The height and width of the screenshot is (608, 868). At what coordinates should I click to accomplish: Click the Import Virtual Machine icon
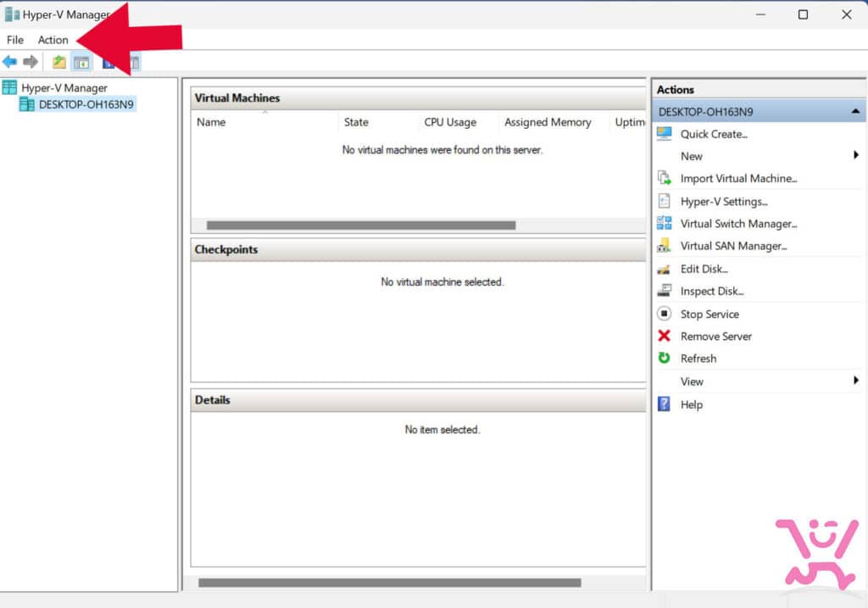(665, 178)
